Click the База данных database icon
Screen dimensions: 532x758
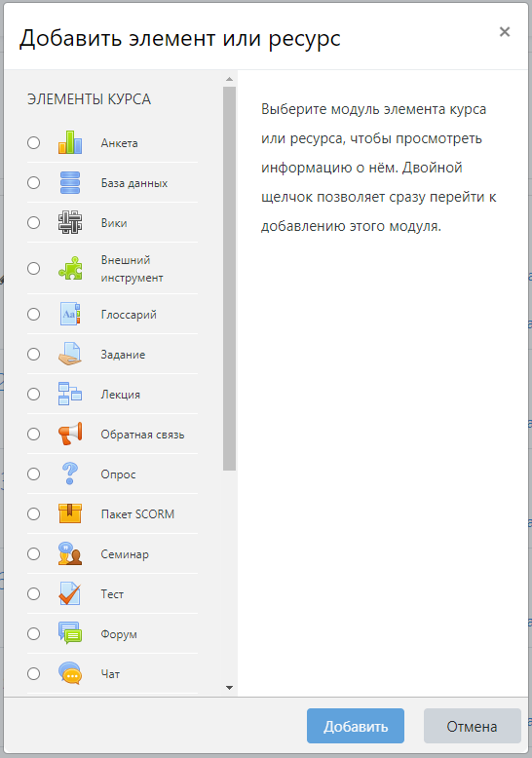70,183
